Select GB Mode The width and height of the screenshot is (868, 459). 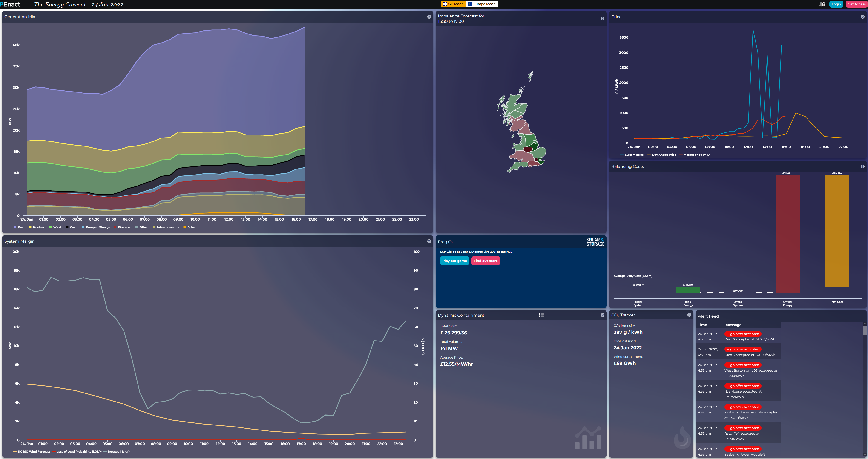click(x=453, y=4)
